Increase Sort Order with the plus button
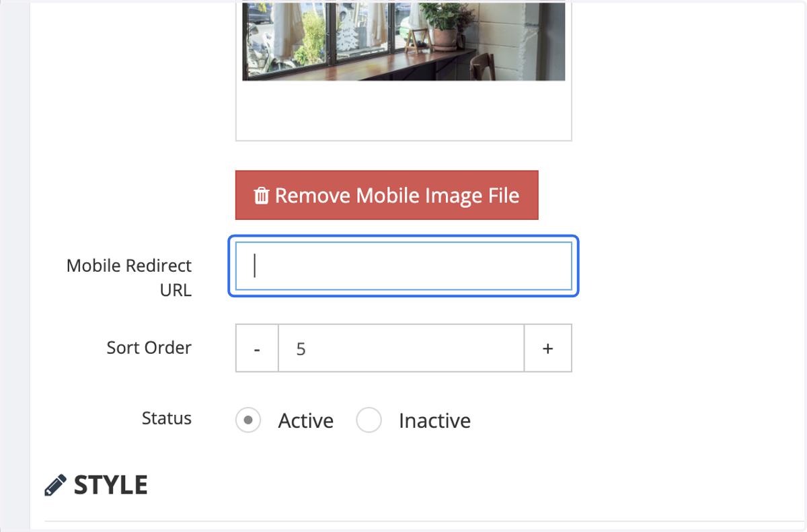 (548, 348)
